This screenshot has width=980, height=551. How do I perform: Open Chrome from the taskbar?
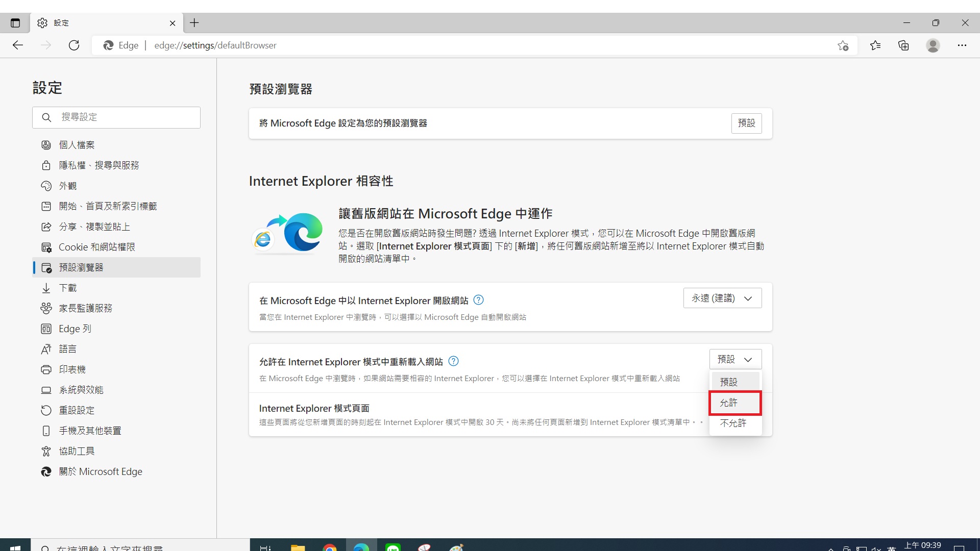[x=330, y=547]
